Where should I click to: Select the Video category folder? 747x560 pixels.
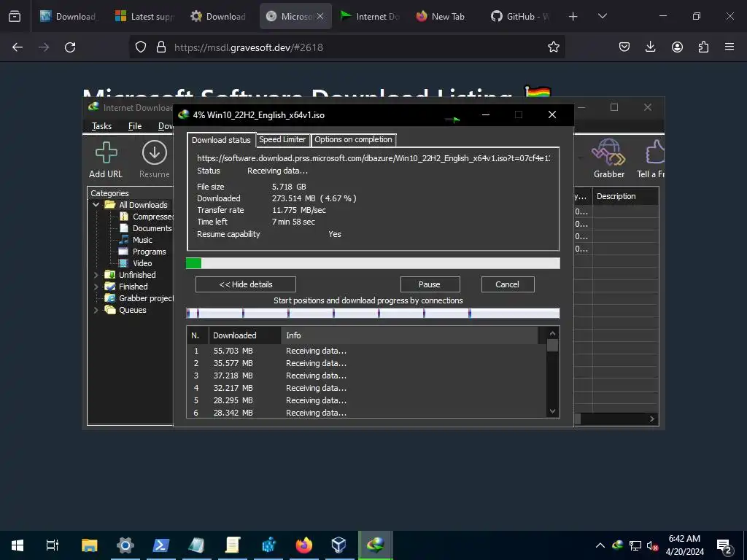pos(136,263)
